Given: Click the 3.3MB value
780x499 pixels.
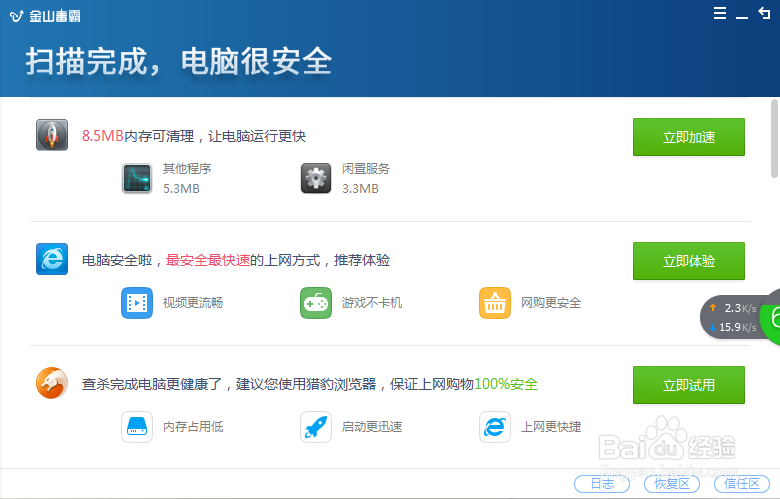Looking at the screenshot, I should (x=360, y=189).
